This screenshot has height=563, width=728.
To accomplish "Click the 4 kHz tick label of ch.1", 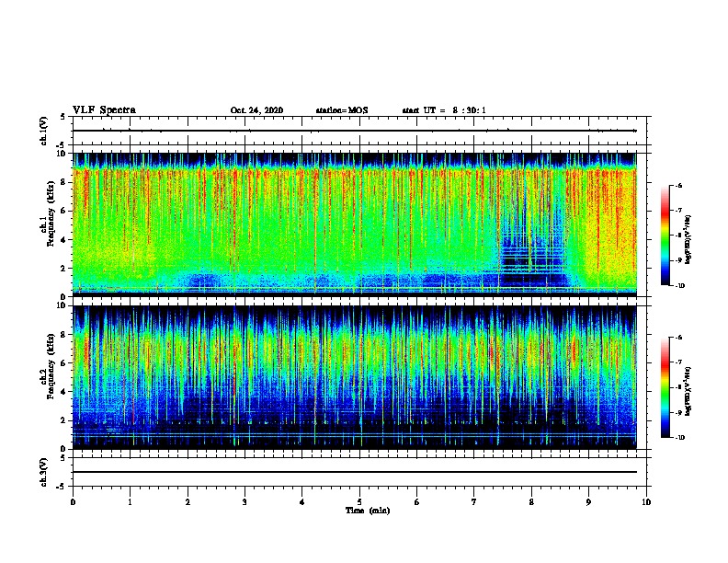I will [x=63, y=240].
